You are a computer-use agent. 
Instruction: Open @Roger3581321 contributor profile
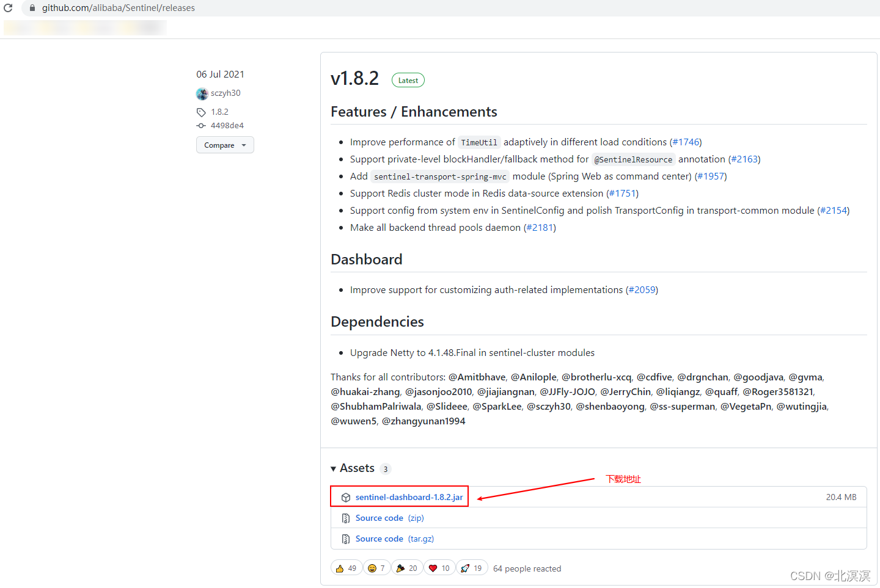tap(778, 392)
